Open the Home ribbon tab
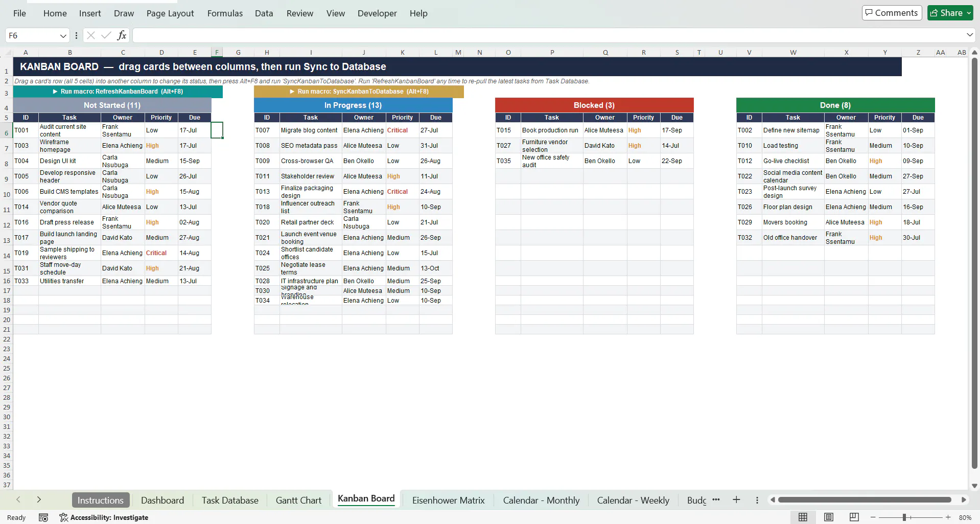980x524 pixels. pyautogui.click(x=55, y=13)
